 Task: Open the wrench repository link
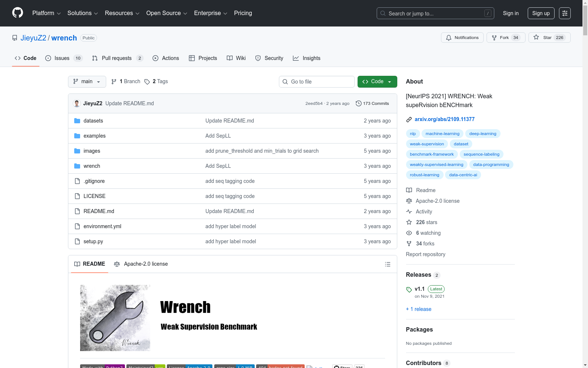click(x=64, y=38)
